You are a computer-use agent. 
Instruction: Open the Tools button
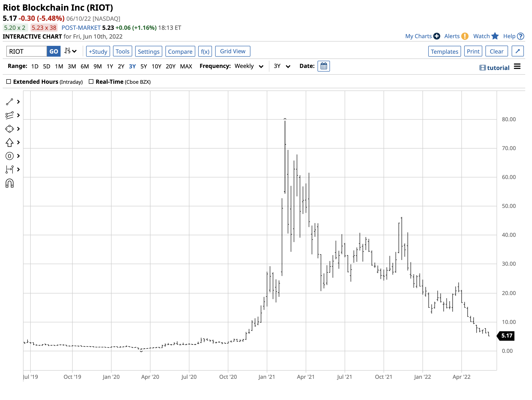[122, 51]
